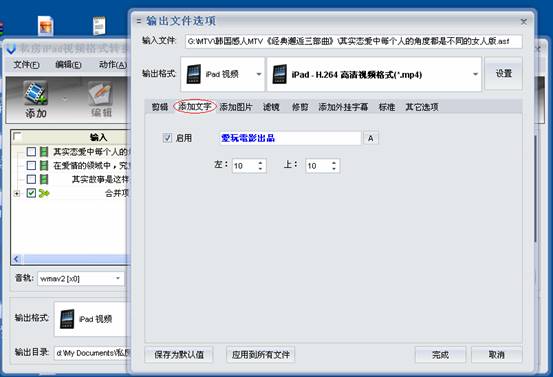Click the 完成 button
Viewport: 553px width, 377px height.
[440, 354]
